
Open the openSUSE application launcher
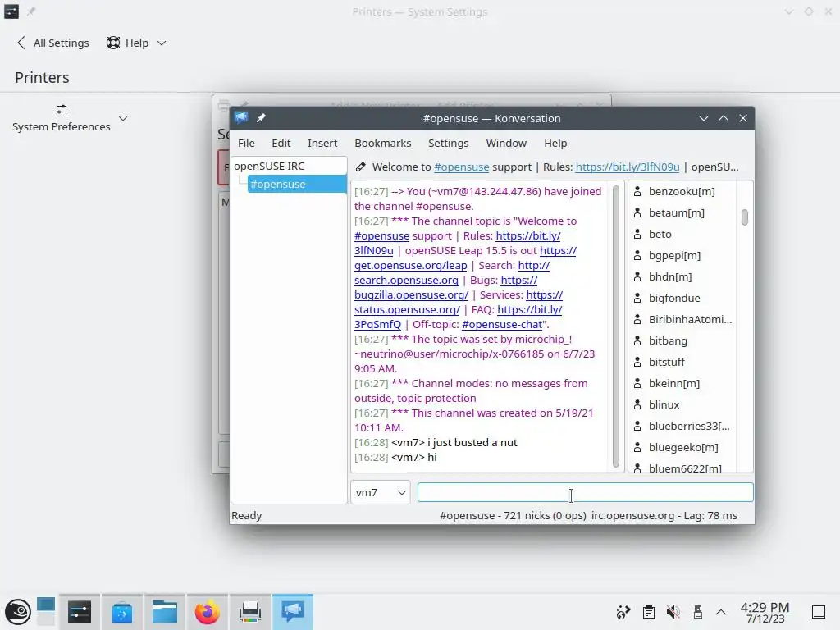pyautogui.click(x=18, y=612)
